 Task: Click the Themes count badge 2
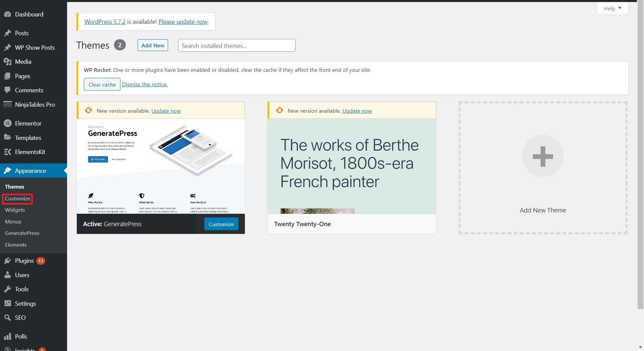click(120, 45)
